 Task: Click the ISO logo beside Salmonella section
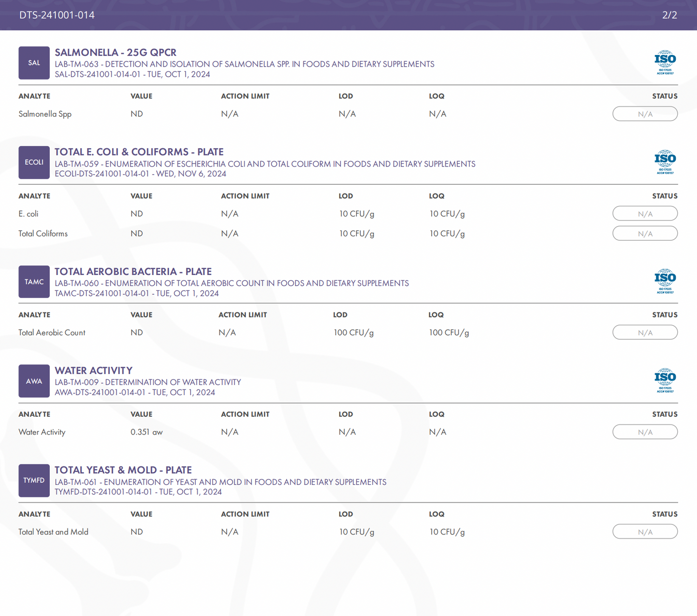coord(665,62)
